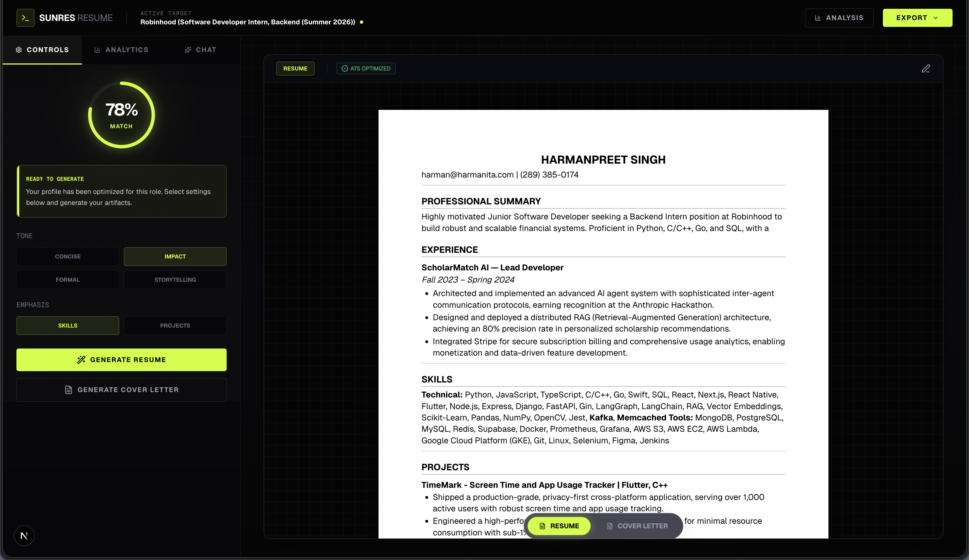
Task: Expand the active target Robinhood selector
Action: [248, 22]
